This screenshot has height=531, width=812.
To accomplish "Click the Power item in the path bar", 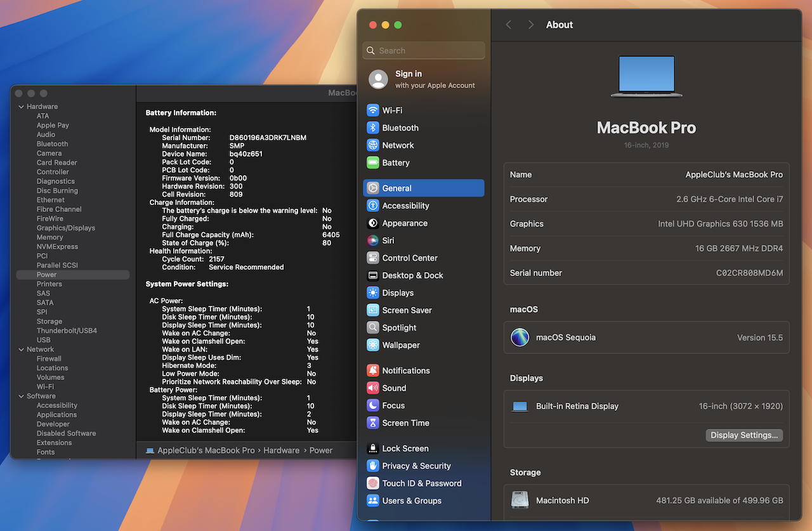I will pos(321,450).
